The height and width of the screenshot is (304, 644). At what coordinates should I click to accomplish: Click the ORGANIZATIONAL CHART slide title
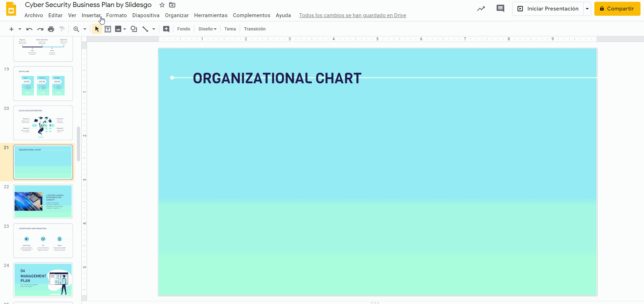pos(277,78)
